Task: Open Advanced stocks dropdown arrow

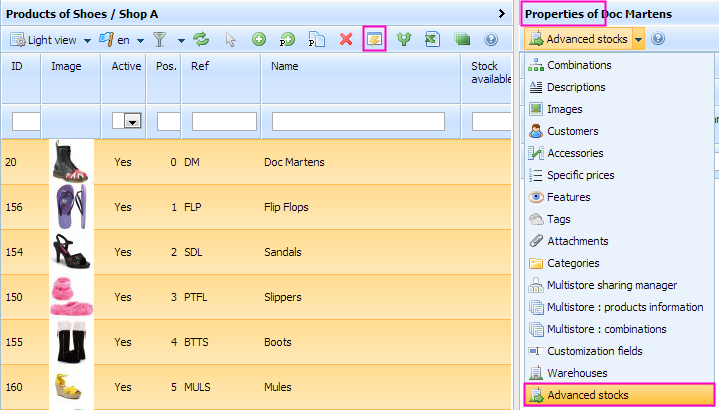Action: (x=638, y=39)
